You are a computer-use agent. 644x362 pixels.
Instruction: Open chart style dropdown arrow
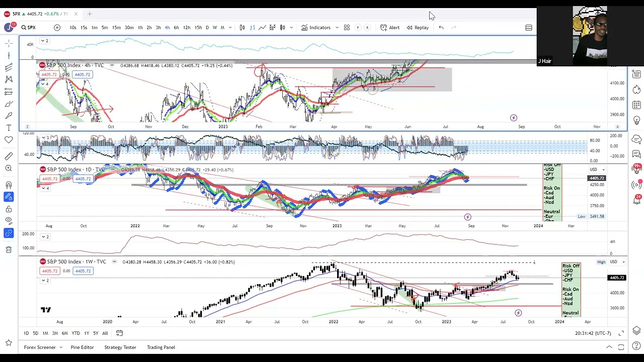(x=291, y=28)
